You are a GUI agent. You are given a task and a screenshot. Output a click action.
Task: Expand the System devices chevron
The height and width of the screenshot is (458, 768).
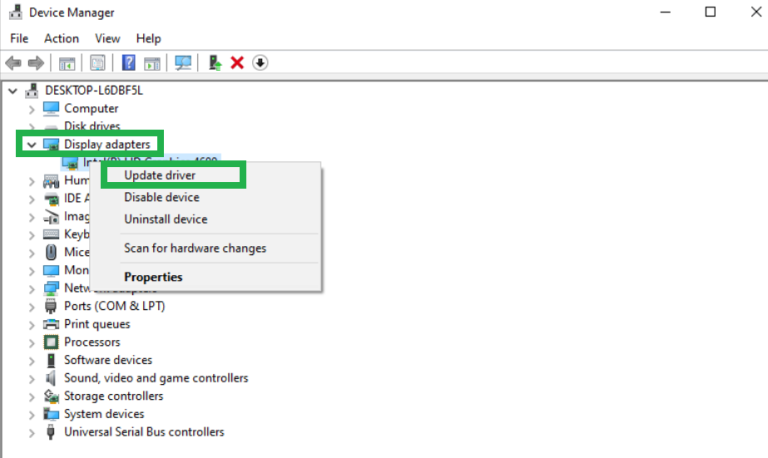32,415
